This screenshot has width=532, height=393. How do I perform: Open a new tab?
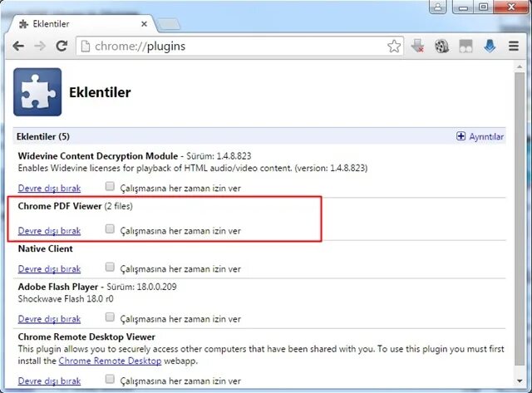169,24
